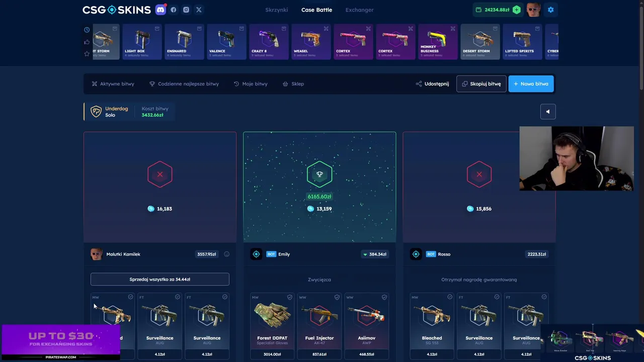Toggle battle sound with speaker button
This screenshot has width=644, height=362.
(548, 112)
